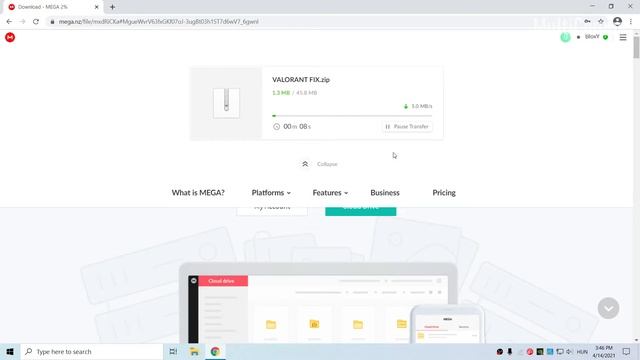Viewport: 640px width, 360px height.
Task: Click the volume speaker tray icon
Action: (x=569, y=351)
